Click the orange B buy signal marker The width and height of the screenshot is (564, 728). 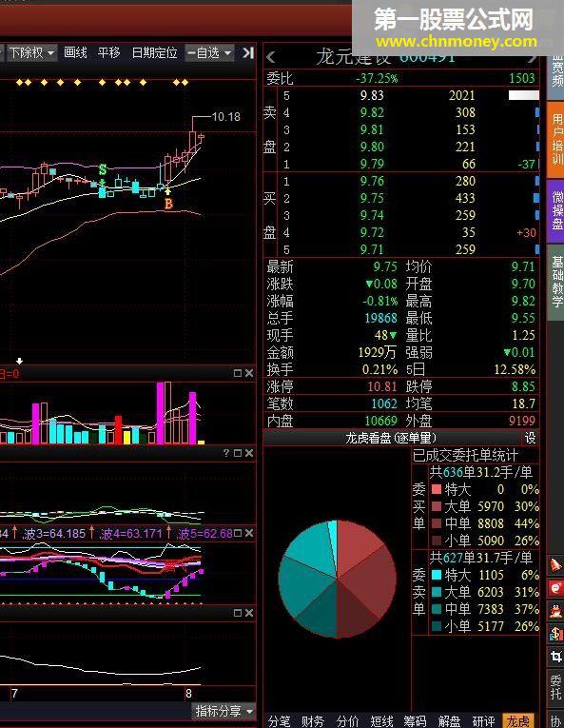pyautogui.click(x=168, y=204)
